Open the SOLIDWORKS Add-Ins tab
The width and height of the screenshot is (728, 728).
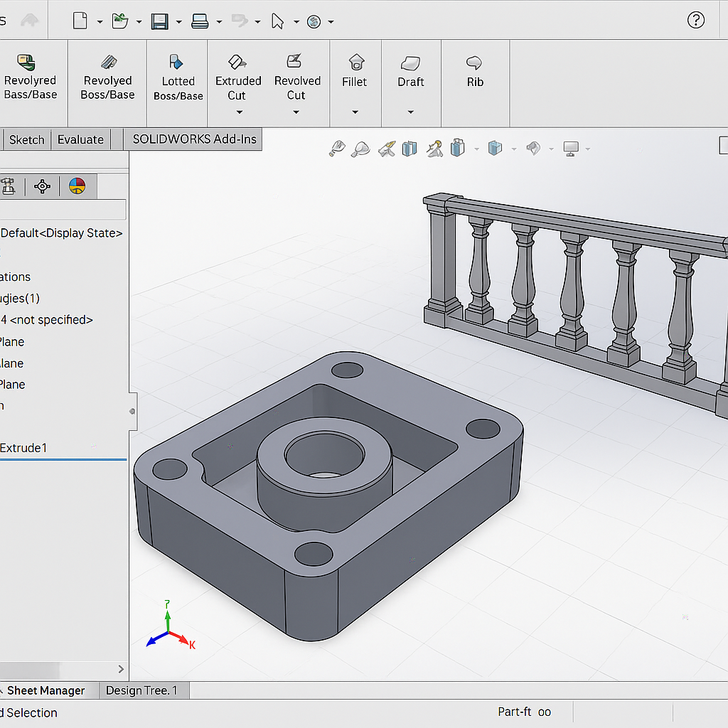194,139
